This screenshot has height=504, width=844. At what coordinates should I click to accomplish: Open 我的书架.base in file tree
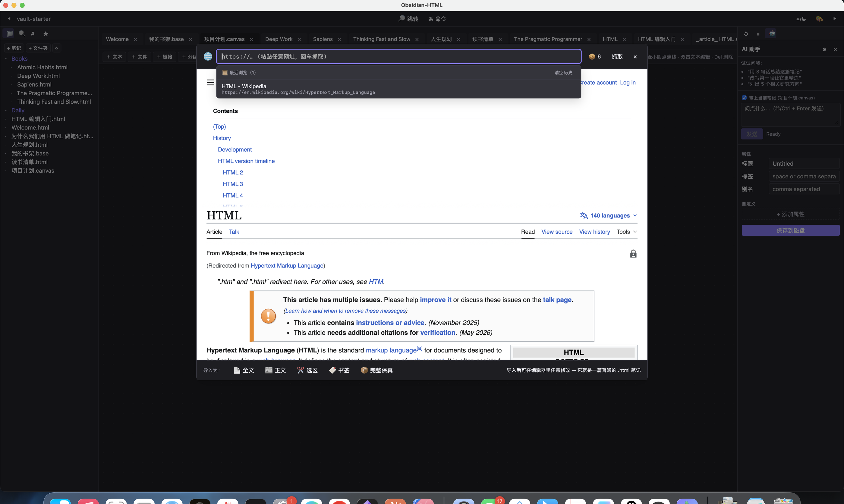point(30,154)
